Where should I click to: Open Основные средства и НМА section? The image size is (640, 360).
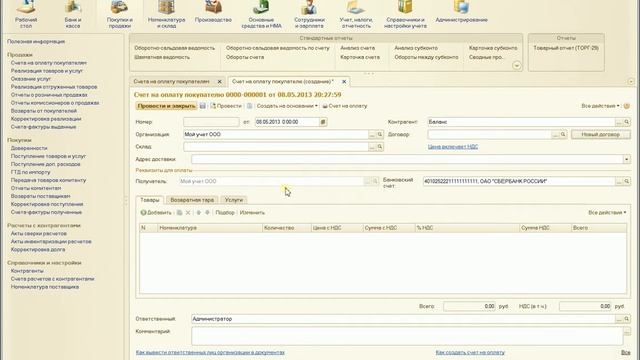[x=261, y=15]
